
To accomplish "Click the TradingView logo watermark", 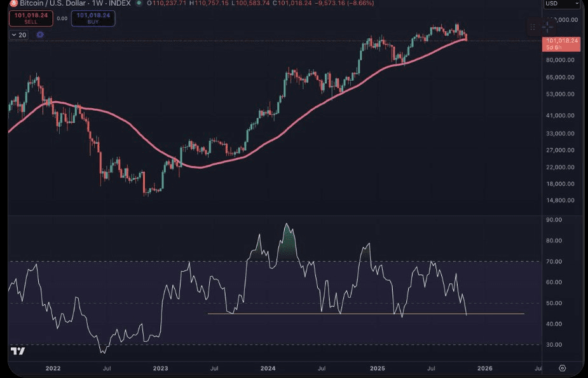I will [x=18, y=351].
